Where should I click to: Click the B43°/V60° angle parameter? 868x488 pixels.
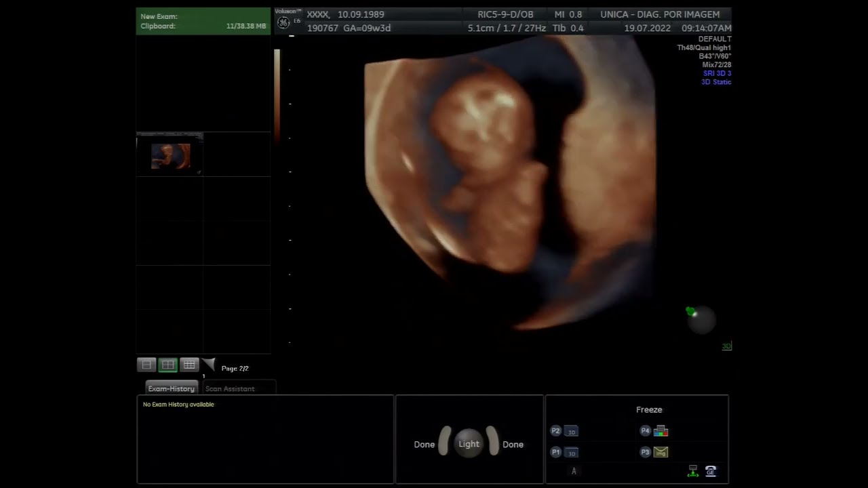click(x=715, y=56)
